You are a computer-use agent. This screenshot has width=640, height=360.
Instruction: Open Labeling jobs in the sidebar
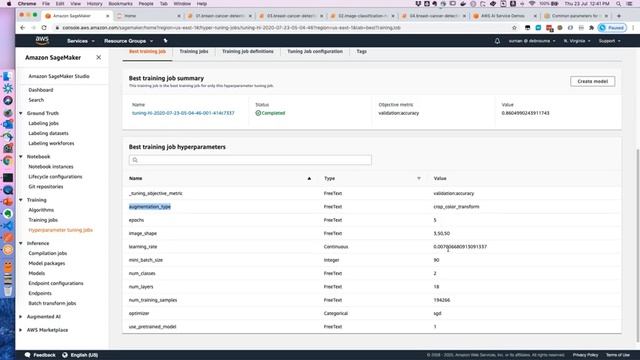(x=44, y=123)
